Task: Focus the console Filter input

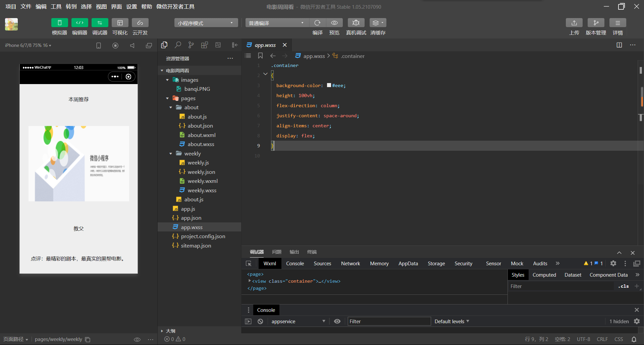Action: click(389, 321)
